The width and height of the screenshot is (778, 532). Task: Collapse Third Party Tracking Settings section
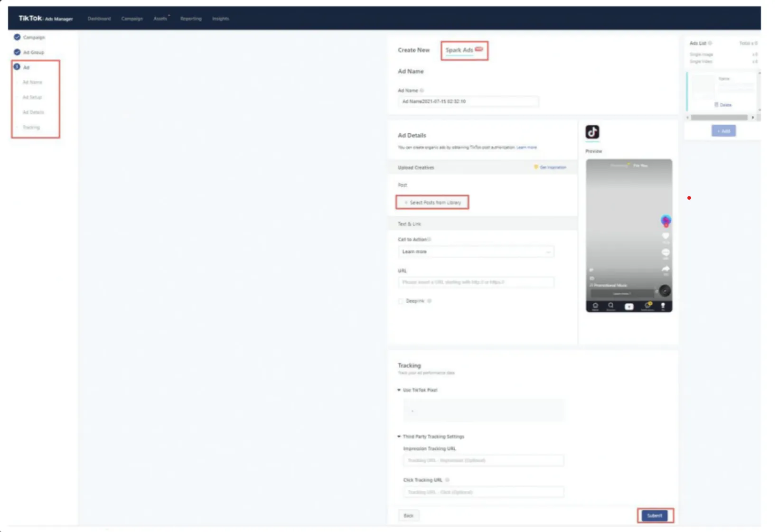tap(399, 437)
